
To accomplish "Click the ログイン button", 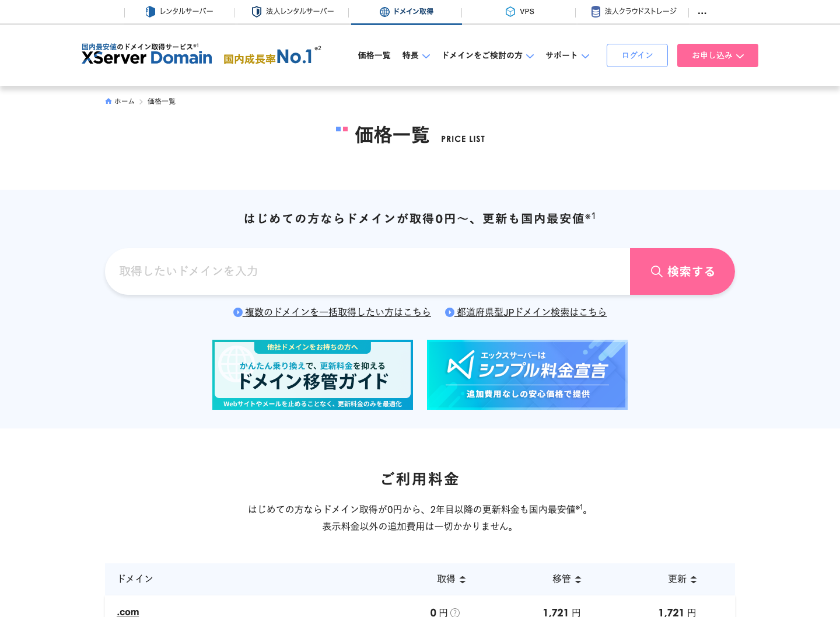I will point(637,55).
